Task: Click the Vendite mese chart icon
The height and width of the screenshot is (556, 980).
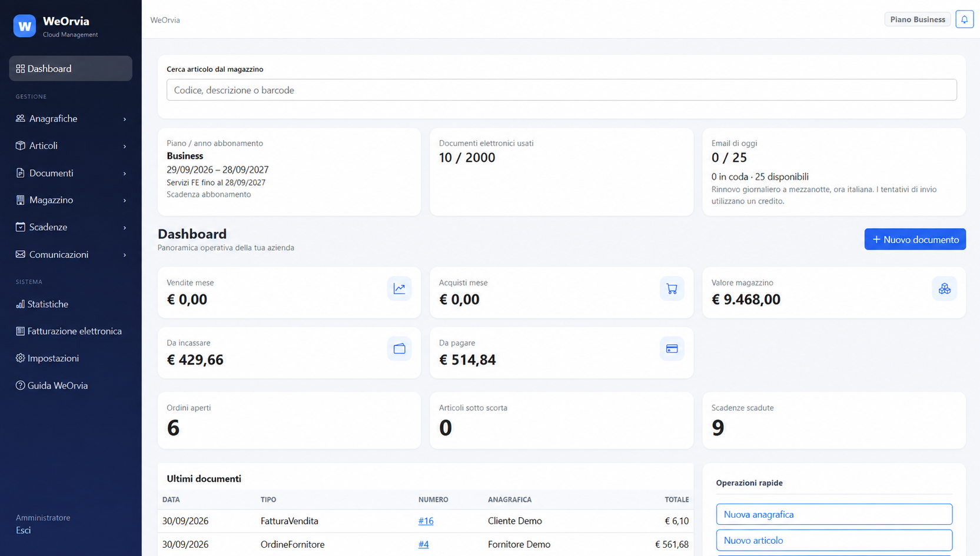Action: [x=399, y=289]
